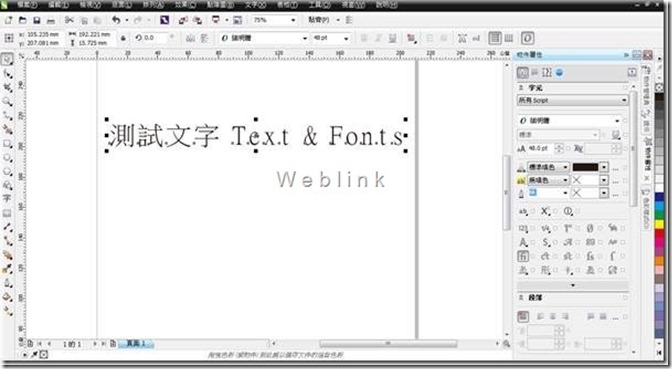Viewport: 672px width, 369px height.
Task: Toggle bold in the property bar
Action: pos(364,38)
